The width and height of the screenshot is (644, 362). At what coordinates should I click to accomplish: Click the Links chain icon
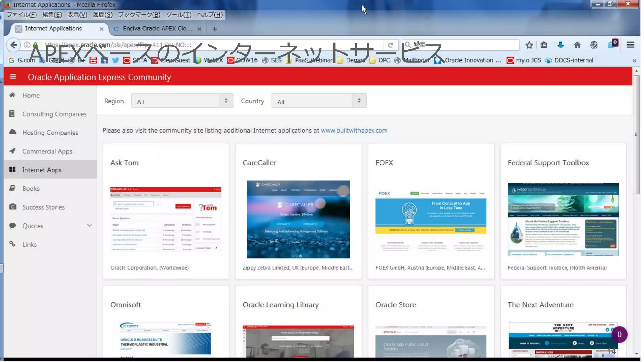(12, 244)
